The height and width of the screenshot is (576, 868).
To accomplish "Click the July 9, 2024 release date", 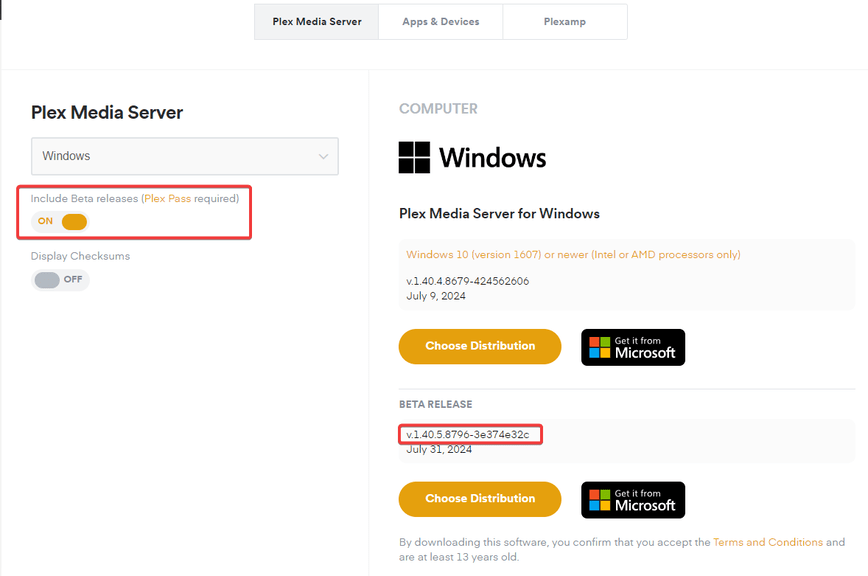I will pyautogui.click(x=436, y=296).
